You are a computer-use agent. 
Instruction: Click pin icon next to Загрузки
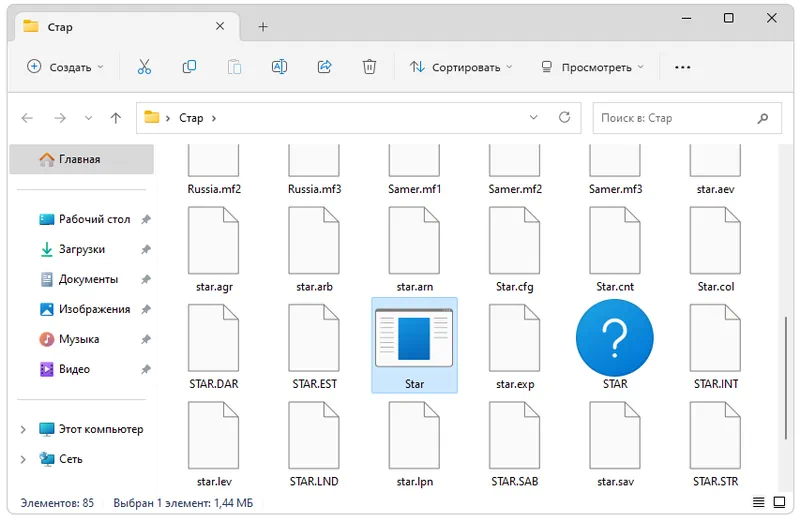(x=146, y=250)
